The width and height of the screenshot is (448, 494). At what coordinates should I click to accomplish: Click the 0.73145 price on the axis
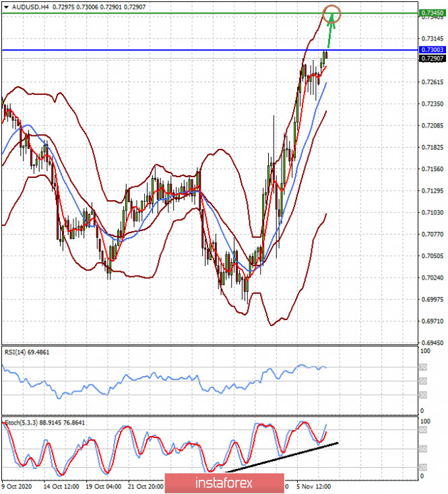[433, 38]
